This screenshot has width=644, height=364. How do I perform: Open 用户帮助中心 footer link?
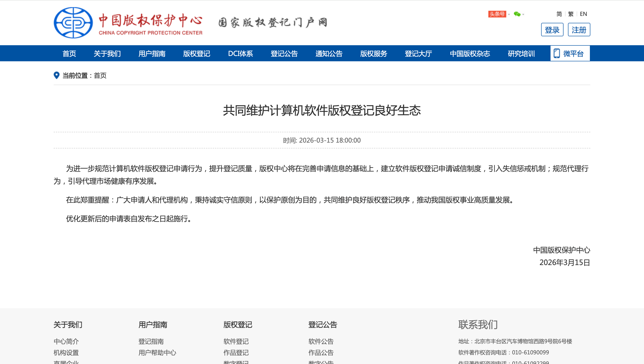(x=157, y=353)
